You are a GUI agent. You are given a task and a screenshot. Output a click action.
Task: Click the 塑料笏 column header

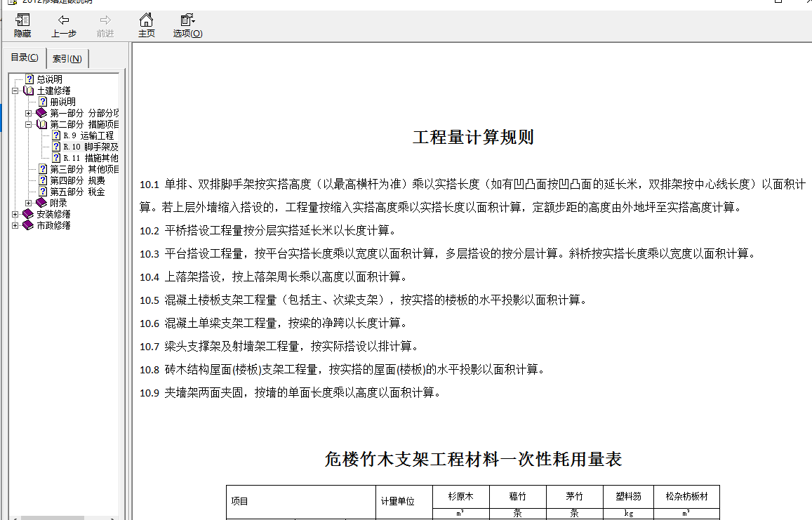pyautogui.click(x=629, y=497)
